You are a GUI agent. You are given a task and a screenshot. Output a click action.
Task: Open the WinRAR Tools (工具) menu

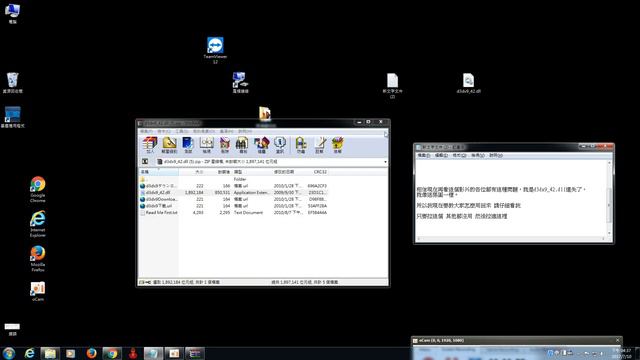click(182, 131)
